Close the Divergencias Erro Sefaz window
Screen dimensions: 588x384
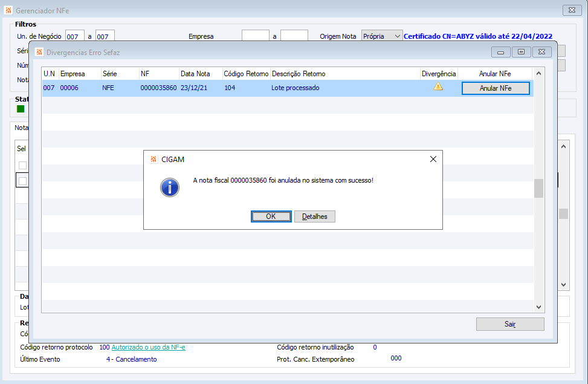tap(542, 52)
